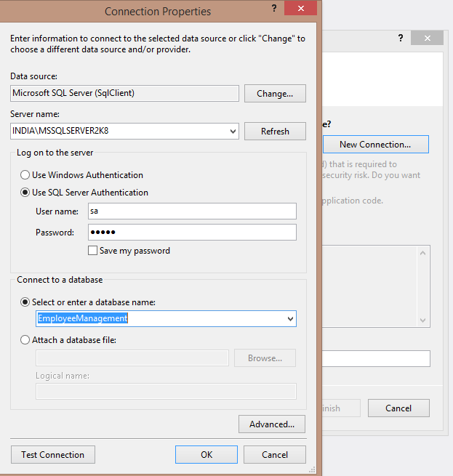Expand the Server name dropdown
Screen dimensions: 453x476
[x=233, y=132]
